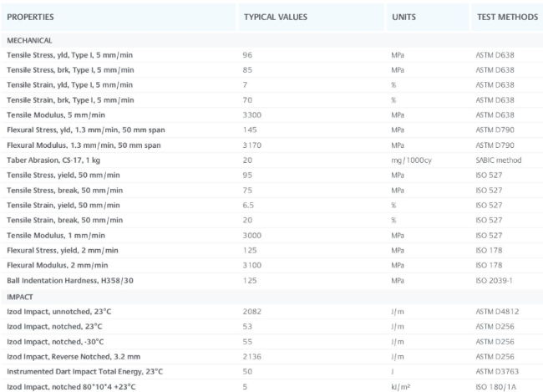Click ASTM D3763 test method entry
543x392 pixels.
tap(497, 372)
